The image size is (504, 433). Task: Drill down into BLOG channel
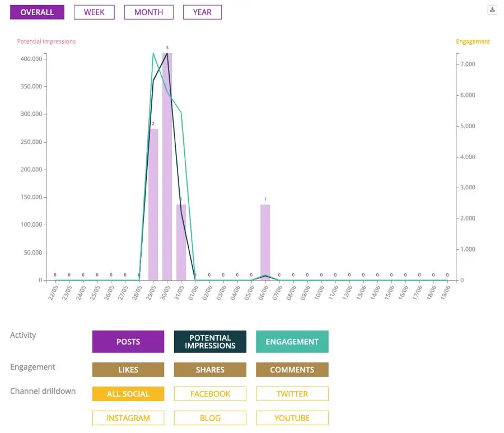pyautogui.click(x=210, y=418)
